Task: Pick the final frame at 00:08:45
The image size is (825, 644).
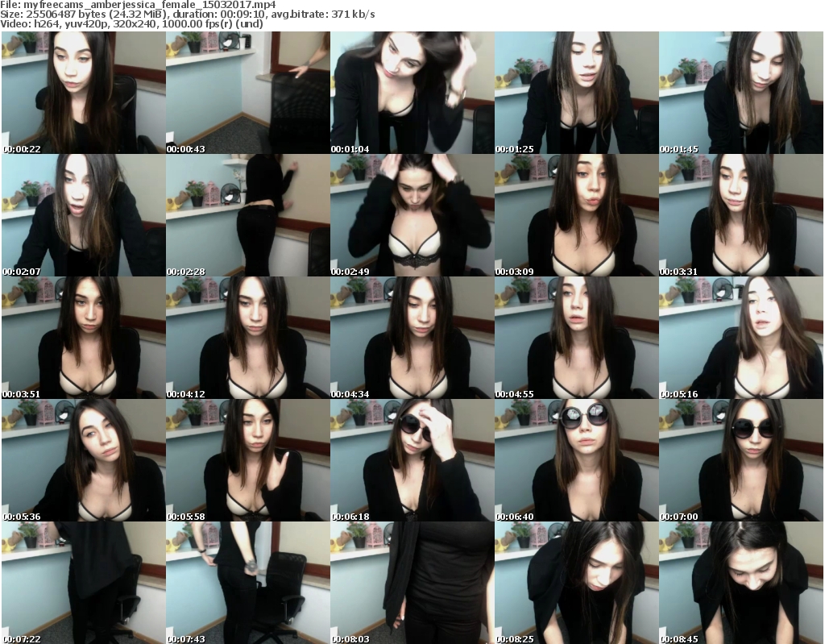Action: click(741, 583)
